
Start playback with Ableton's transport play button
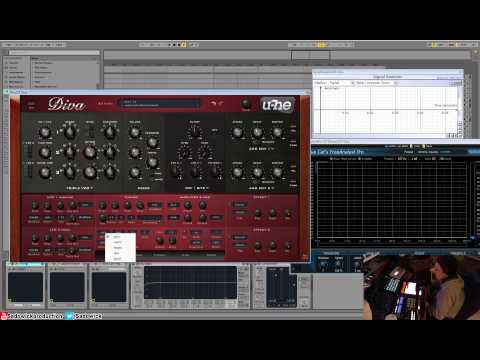(x=169, y=45)
